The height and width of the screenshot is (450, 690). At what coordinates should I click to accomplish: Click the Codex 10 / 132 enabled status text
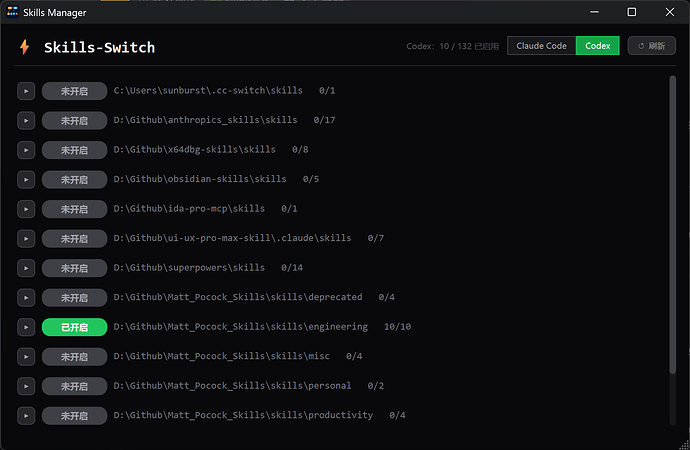(452, 46)
